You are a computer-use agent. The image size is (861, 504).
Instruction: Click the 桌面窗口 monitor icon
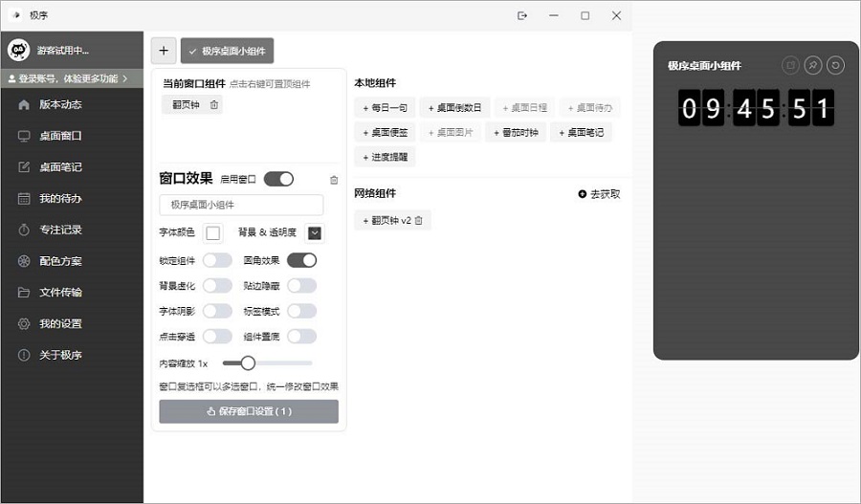tap(24, 136)
